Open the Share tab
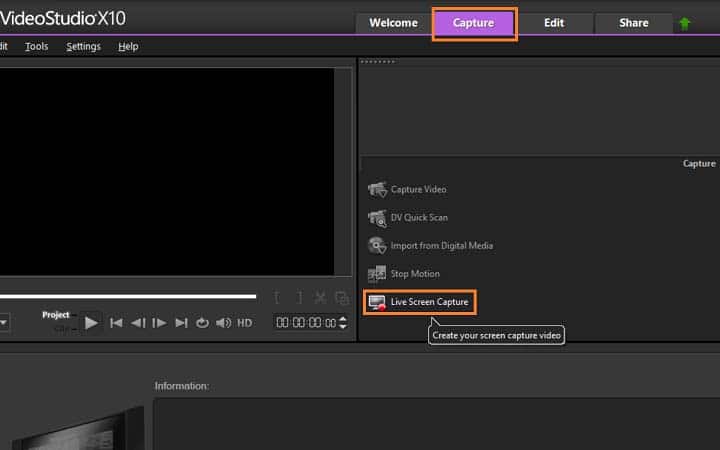The width and height of the screenshot is (720, 450). pos(634,23)
